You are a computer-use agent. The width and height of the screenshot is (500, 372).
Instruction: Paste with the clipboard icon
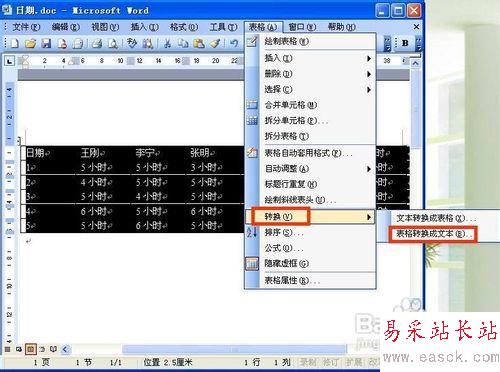tap(199, 43)
